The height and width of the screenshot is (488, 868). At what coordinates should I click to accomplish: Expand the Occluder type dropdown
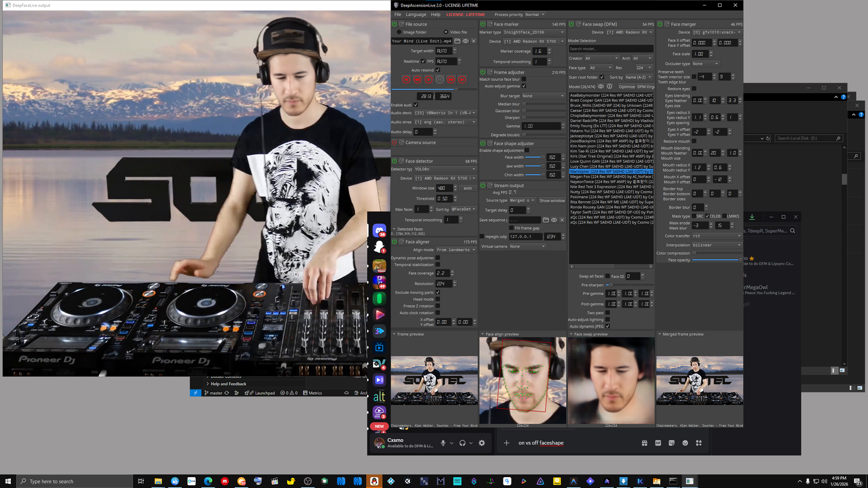(705, 64)
